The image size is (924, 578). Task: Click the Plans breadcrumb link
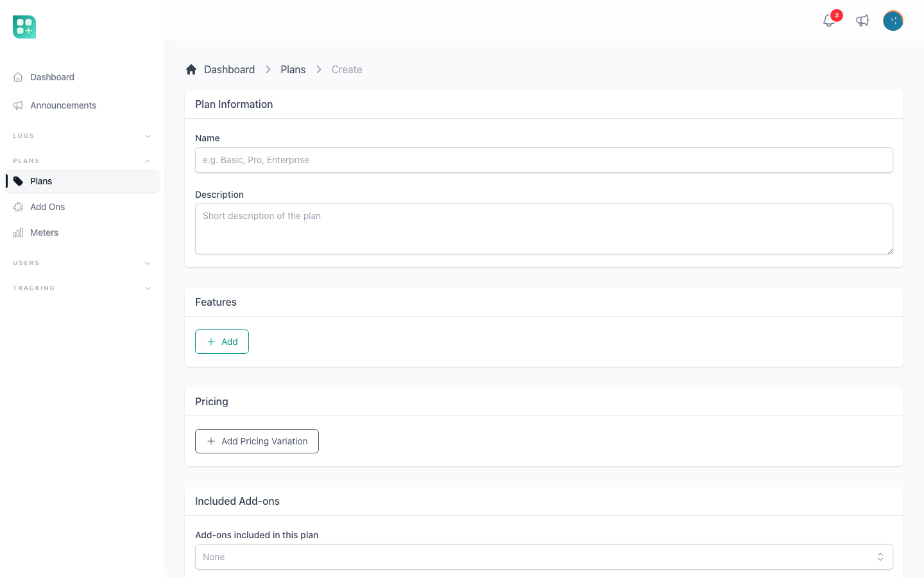pos(293,69)
